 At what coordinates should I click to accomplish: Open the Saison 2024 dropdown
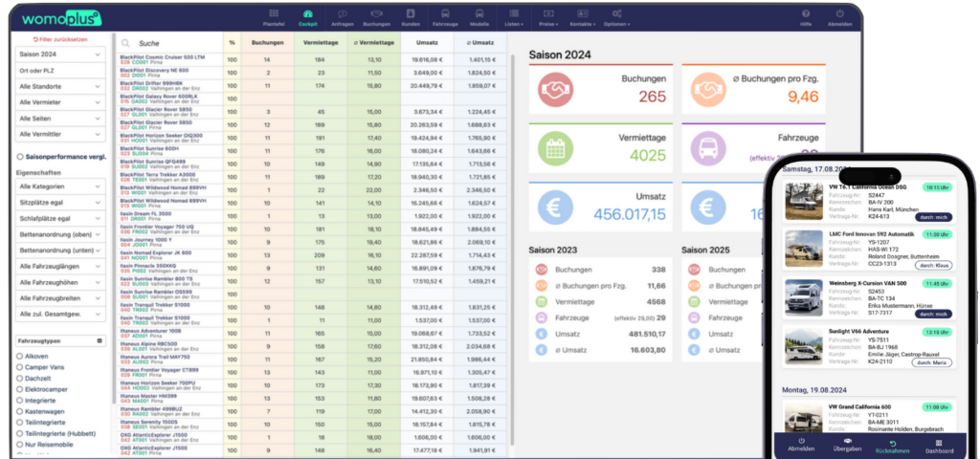pos(60,55)
